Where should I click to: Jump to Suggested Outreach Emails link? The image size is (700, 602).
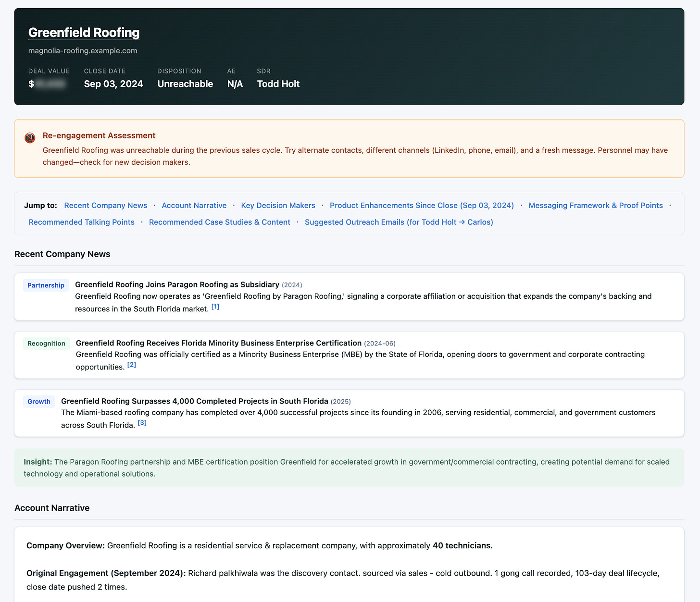(399, 222)
